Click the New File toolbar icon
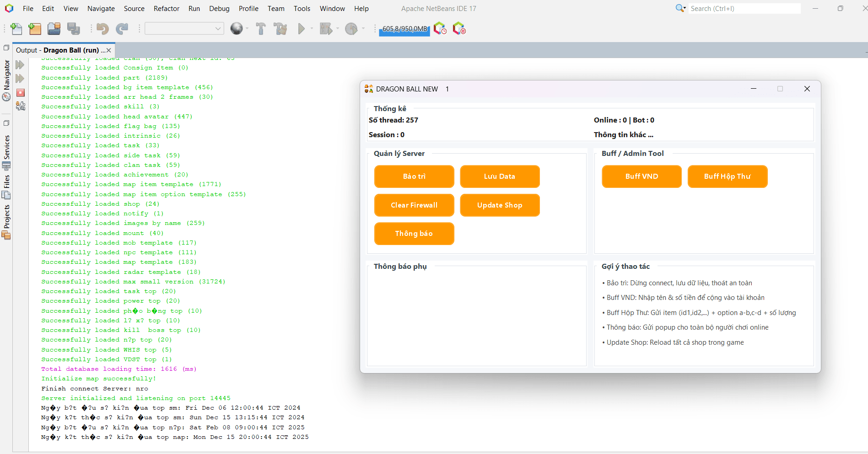868x454 pixels. (16, 29)
